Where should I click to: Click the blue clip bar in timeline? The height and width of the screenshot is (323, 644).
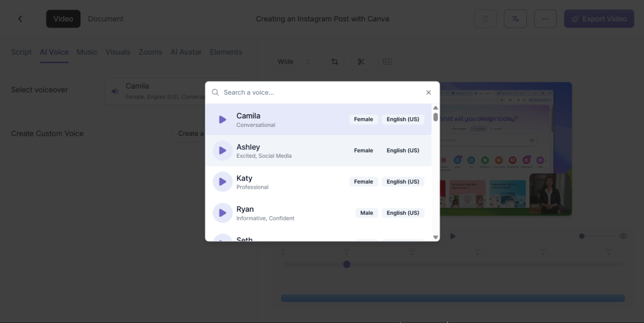pyautogui.click(x=453, y=298)
